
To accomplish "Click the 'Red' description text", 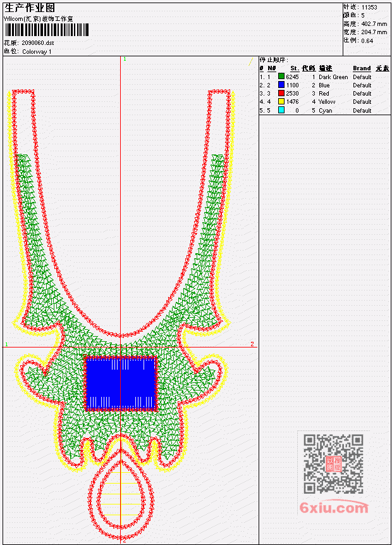I will tap(324, 94).
